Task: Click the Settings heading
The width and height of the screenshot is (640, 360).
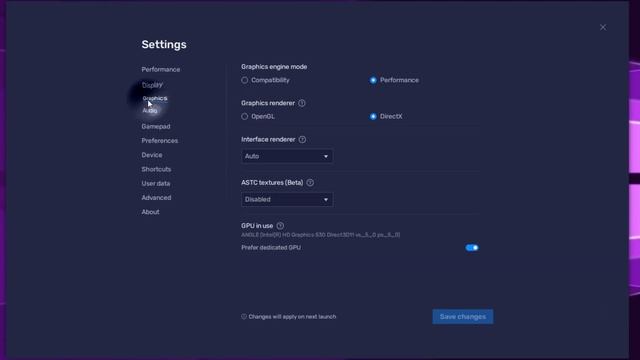Action: [164, 44]
